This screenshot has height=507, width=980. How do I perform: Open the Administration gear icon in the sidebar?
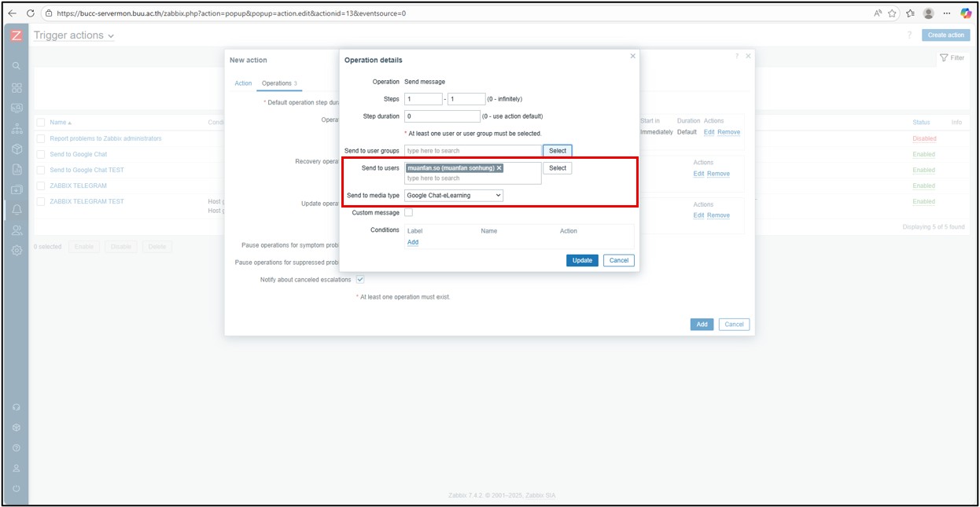[x=17, y=251]
